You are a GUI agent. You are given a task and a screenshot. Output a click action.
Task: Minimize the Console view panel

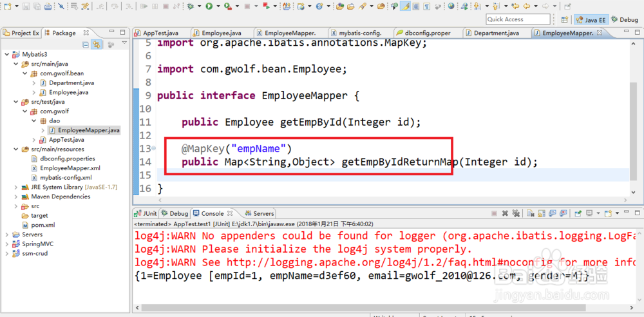(x=627, y=212)
